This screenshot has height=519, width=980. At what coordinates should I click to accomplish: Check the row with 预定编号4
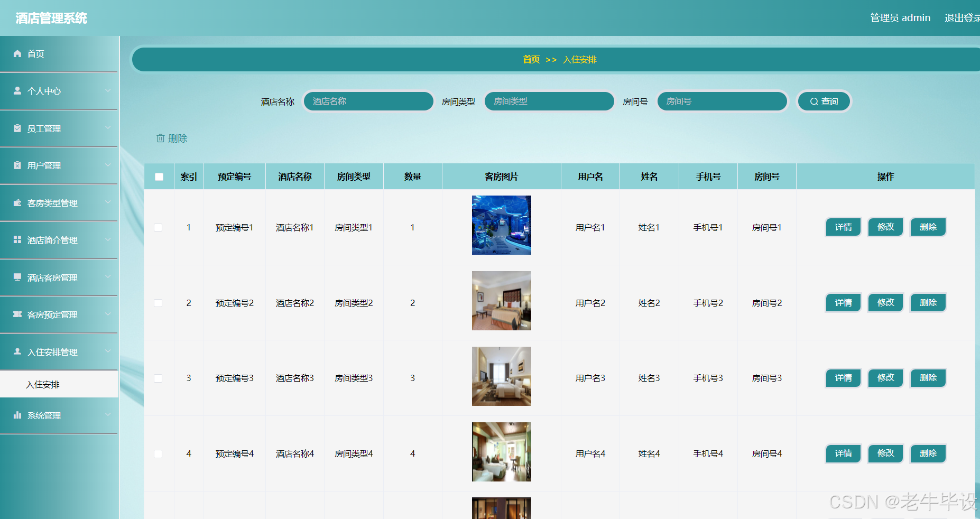point(158,454)
